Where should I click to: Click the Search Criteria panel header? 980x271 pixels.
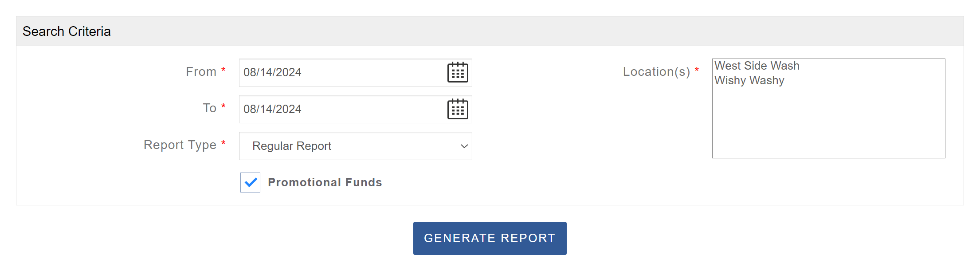point(67,31)
